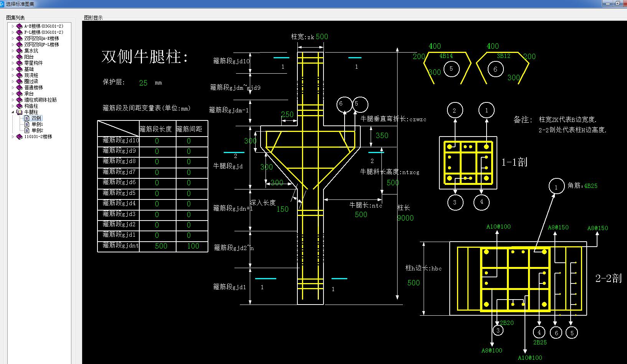Edit the 保护层 value 25
The height and width of the screenshot is (364, 627).
coord(143,83)
